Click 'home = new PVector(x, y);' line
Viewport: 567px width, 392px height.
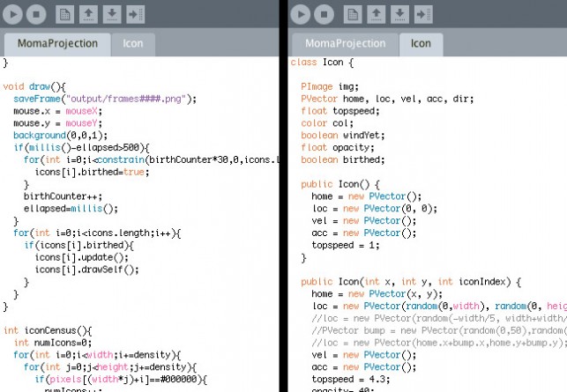(x=377, y=294)
